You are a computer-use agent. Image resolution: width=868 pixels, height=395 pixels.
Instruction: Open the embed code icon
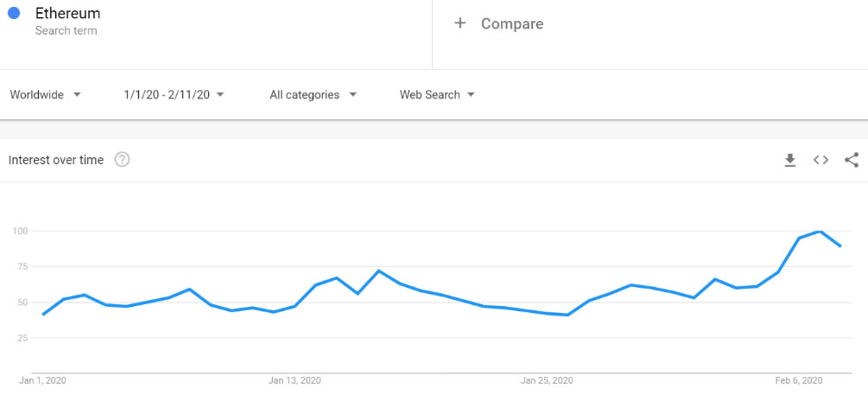[x=820, y=160]
